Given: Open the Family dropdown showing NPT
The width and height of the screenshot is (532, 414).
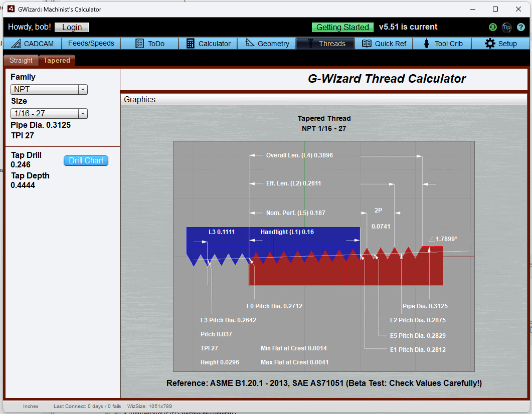Looking at the screenshot, I should [83, 89].
